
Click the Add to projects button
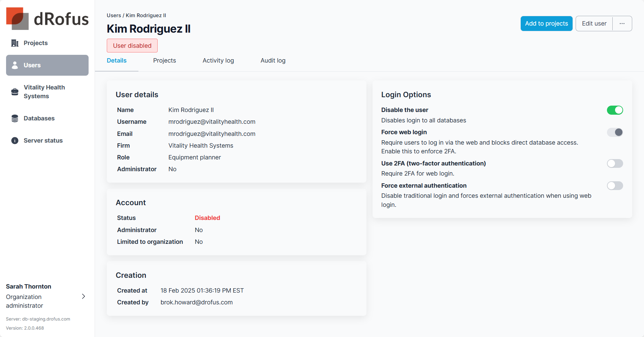(546, 24)
